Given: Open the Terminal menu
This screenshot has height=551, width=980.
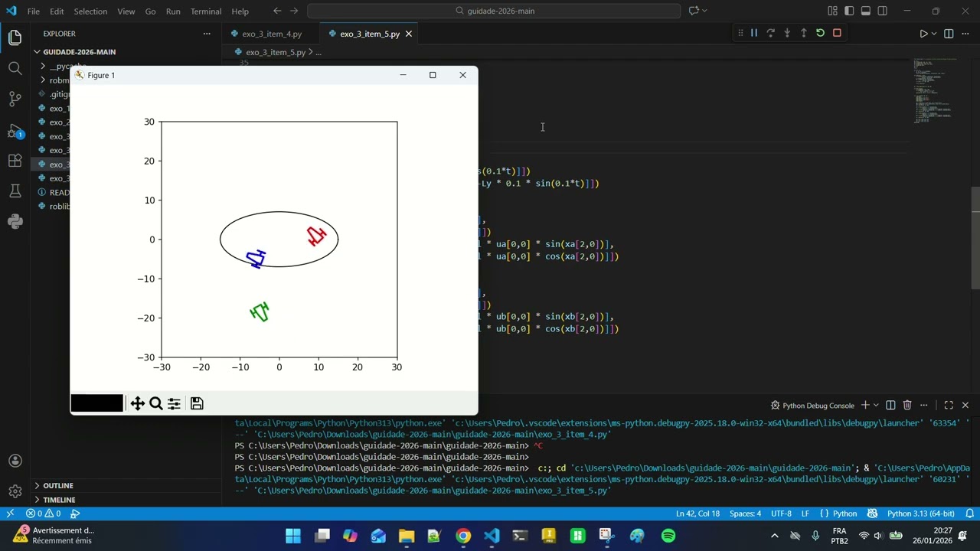Looking at the screenshot, I should (205, 11).
